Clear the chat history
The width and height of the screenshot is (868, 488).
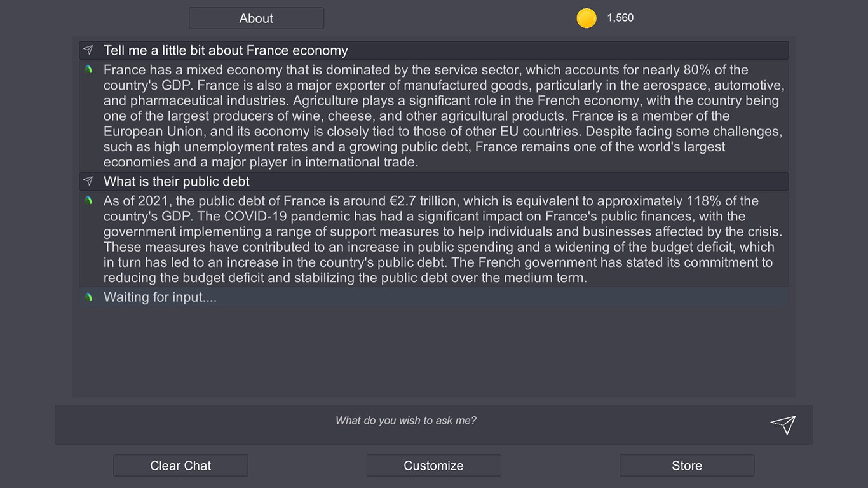[180, 466]
